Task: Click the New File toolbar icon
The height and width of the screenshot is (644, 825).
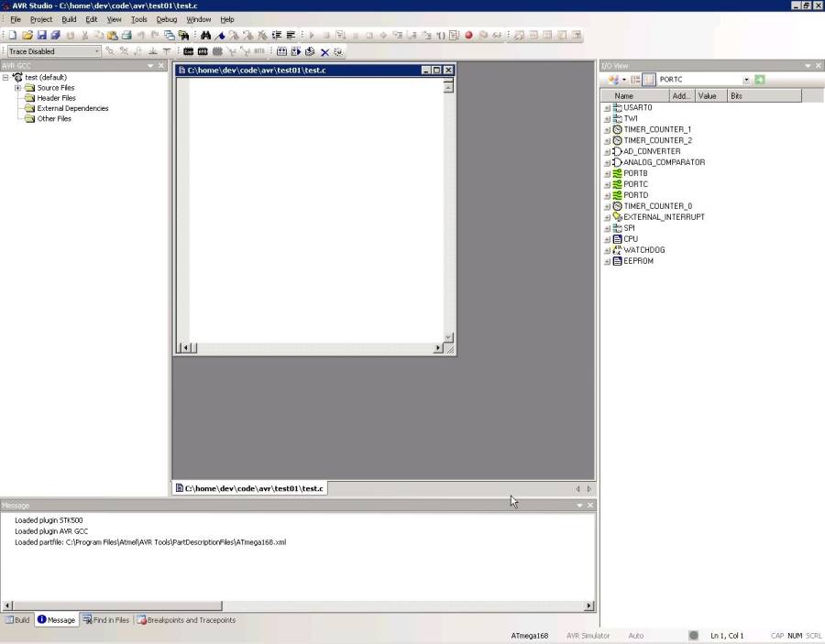Action: [x=13, y=36]
